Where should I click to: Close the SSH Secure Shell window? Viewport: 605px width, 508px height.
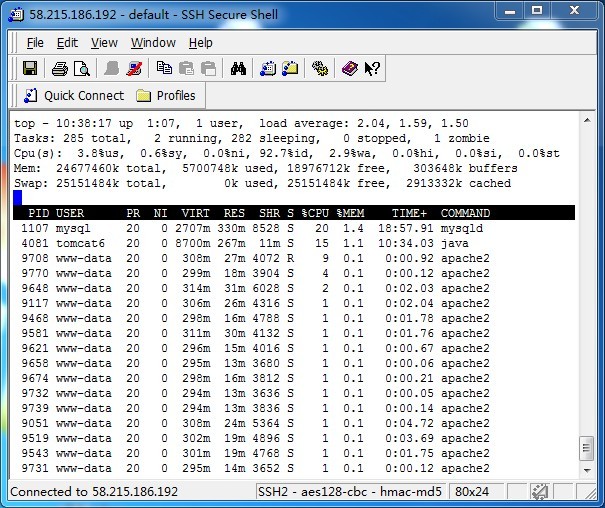(x=574, y=11)
